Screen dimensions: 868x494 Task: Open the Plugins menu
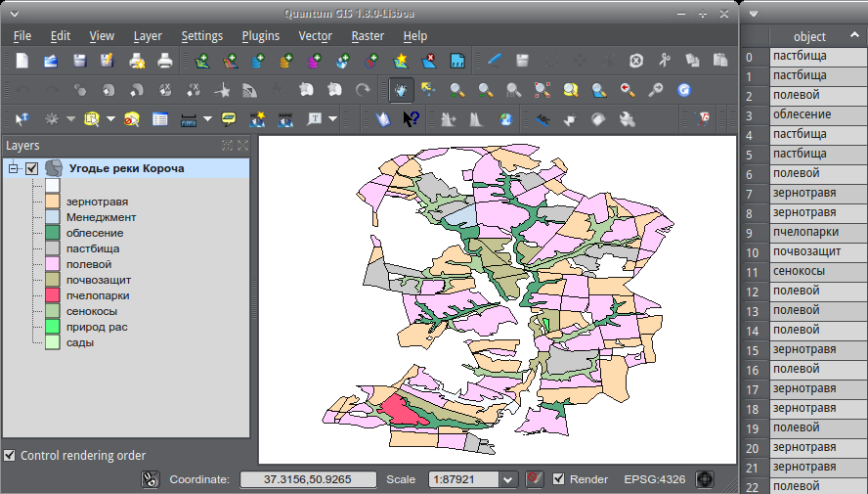pyautogui.click(x=260, y=36)
